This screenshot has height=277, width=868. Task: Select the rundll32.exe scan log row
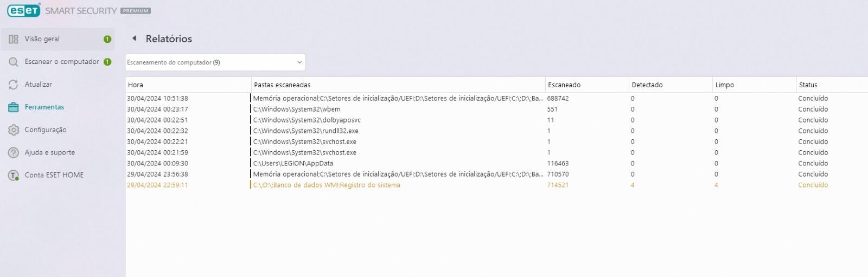[496, 131]
